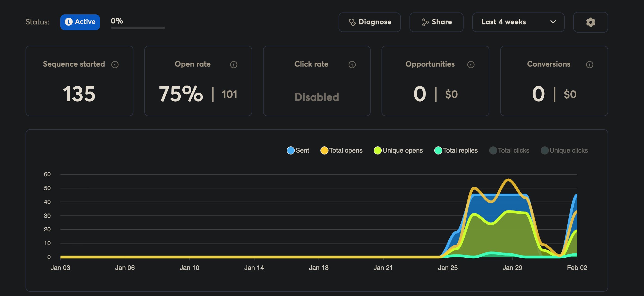This screenshot has width=644, height=296.
Task: Click Jan 29 point on the chart axis
Action: point(512,268)
